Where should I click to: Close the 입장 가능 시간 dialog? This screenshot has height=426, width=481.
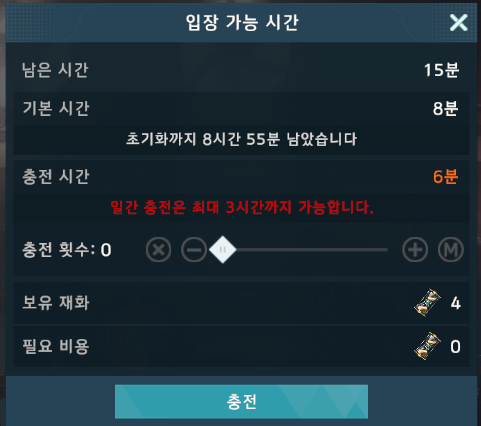[459, 23]
